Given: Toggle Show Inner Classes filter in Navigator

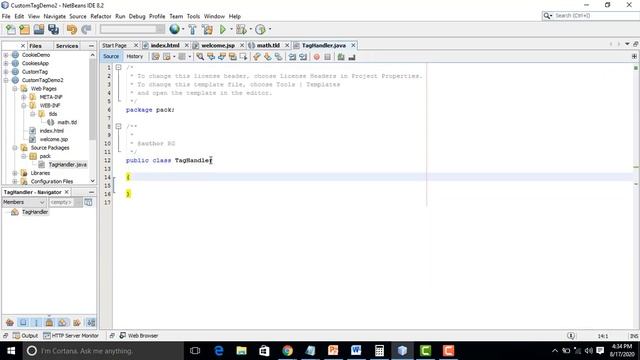Looking at the screenshot, I should coord(62,322).
